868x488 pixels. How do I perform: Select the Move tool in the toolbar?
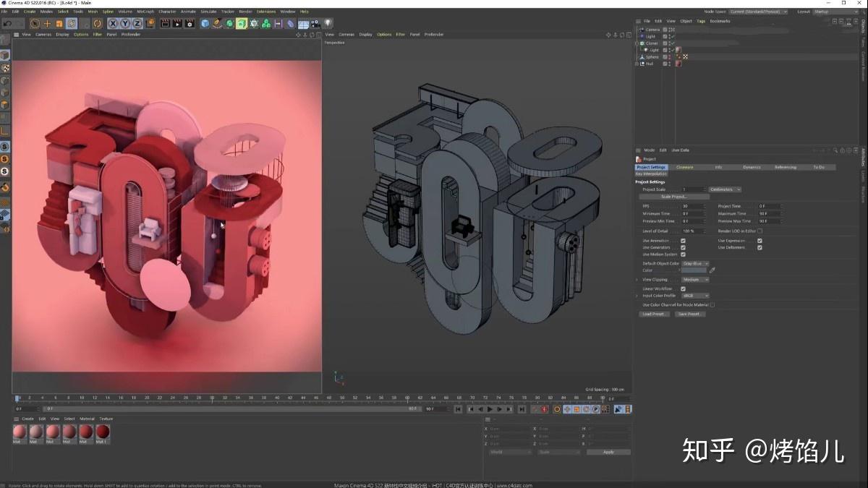47,24
